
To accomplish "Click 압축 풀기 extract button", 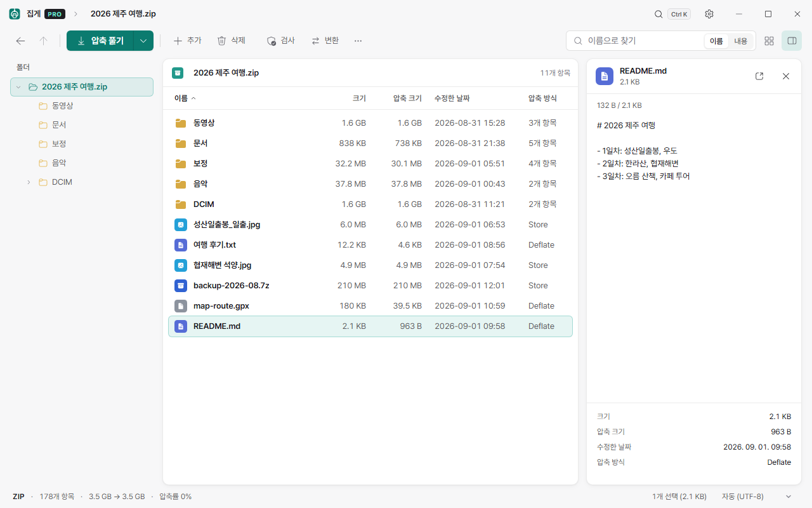I will pyautogui.click(x=100, y=41).
